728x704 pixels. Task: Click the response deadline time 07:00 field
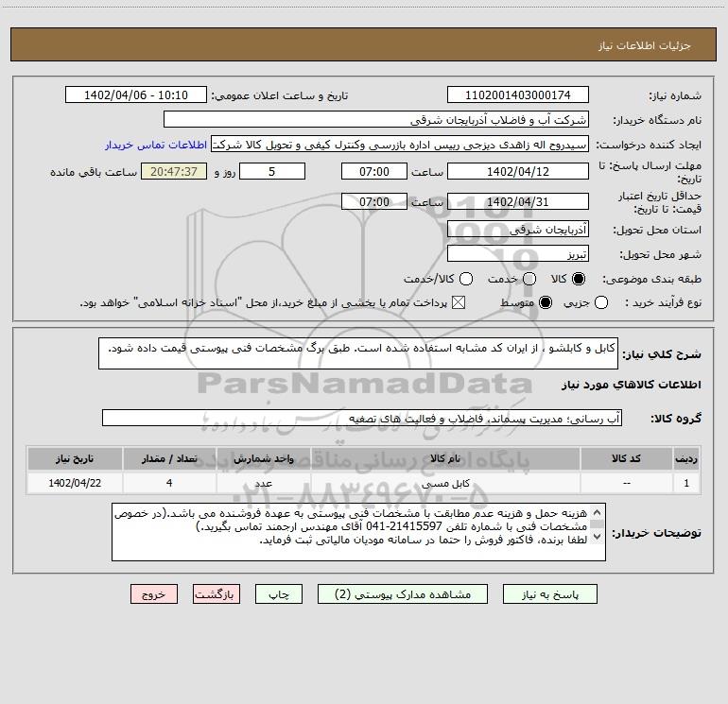click(x=374, y=171)
